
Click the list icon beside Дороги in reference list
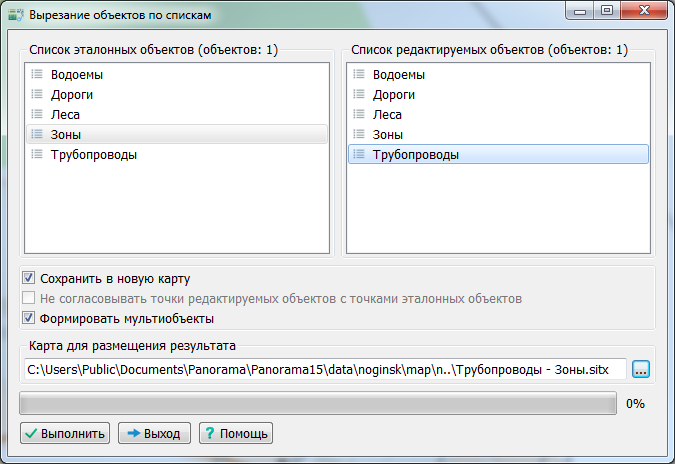37,94
